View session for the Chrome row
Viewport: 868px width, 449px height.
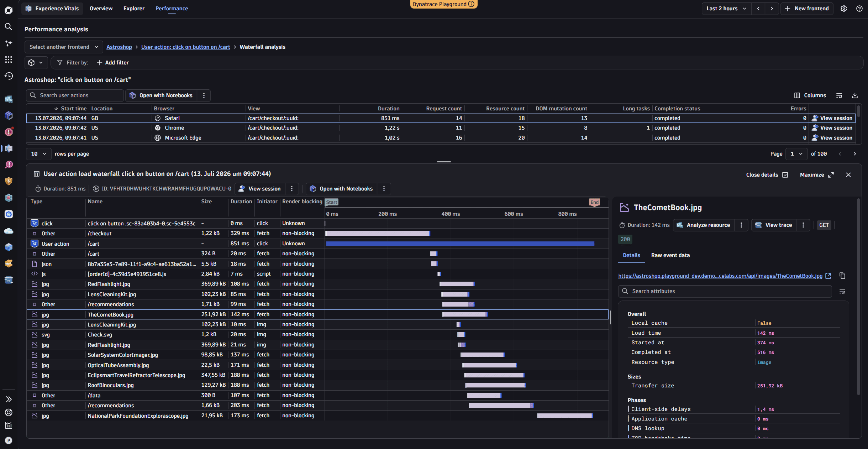[832, 128]
